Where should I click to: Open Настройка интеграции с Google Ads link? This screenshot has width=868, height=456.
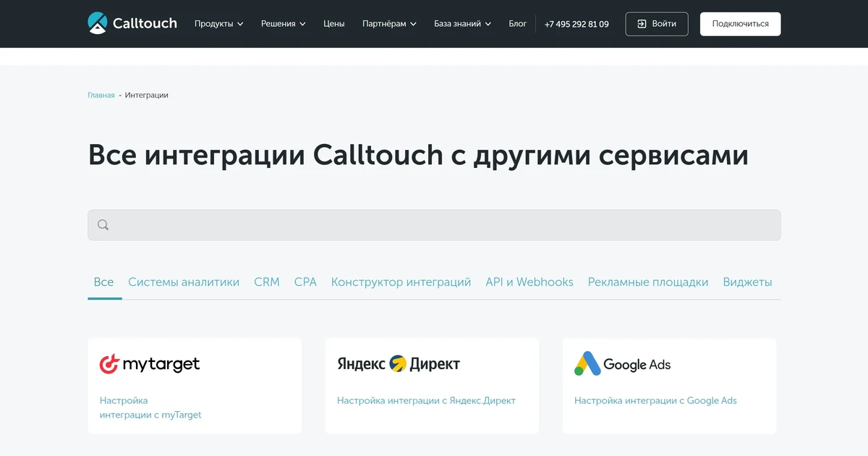[655, 400]
